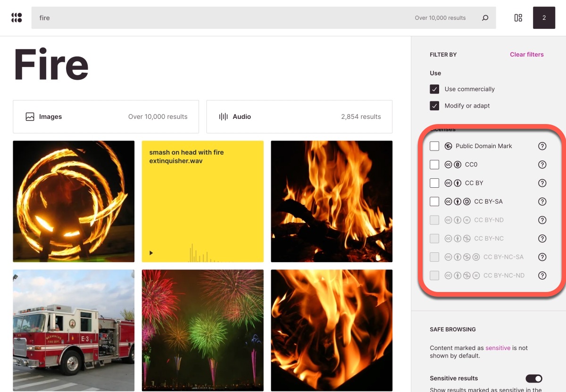Uncheck the Modify or adapt checkbox
The width and height of the screenshot is (566, 392).
[x=434, y=106]
